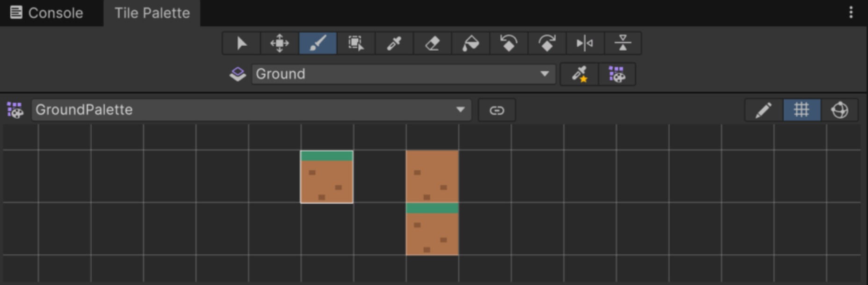
Task: Switch to the Console tab
Action: point(47,13)
